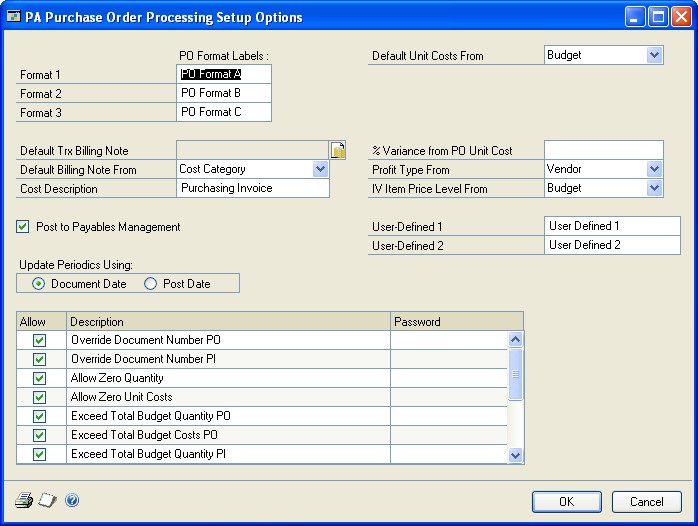Select the Post Date radio button
Viewport: 698px width, 526px height.
pyautogui.click(x=150, y=283)
